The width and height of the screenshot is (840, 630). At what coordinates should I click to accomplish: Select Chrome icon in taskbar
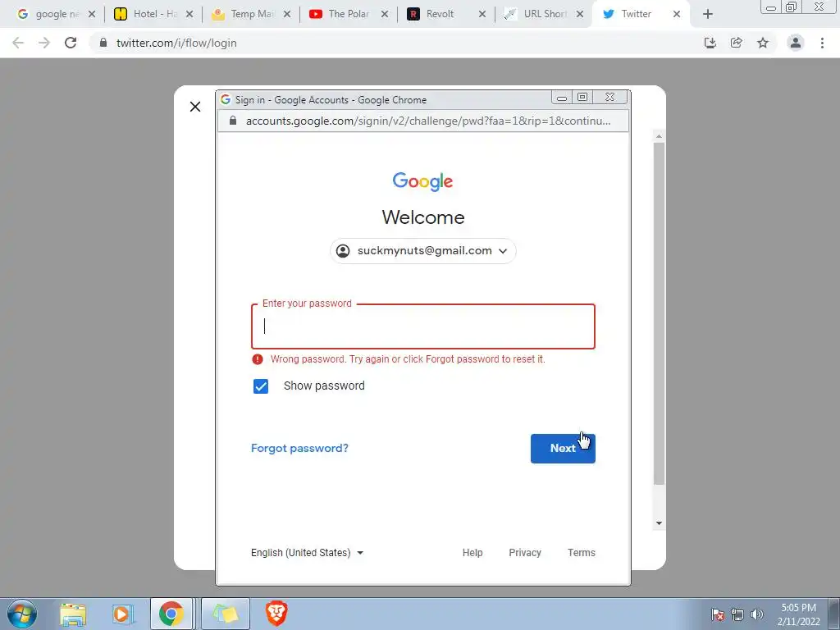[x=171, y=614]
